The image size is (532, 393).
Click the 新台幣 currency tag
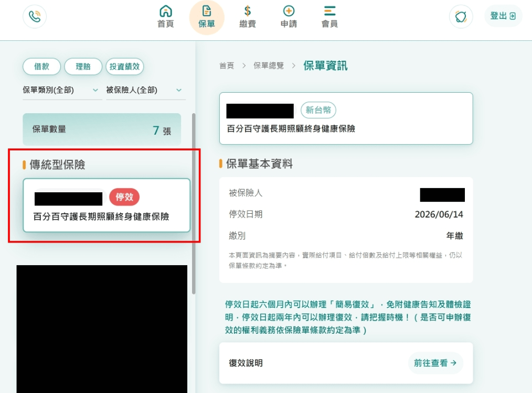pyautogui.click(x=318, y=110)
